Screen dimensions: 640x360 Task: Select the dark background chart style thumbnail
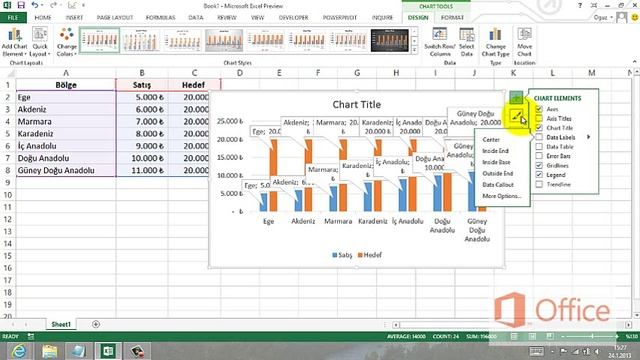(390, 40)
